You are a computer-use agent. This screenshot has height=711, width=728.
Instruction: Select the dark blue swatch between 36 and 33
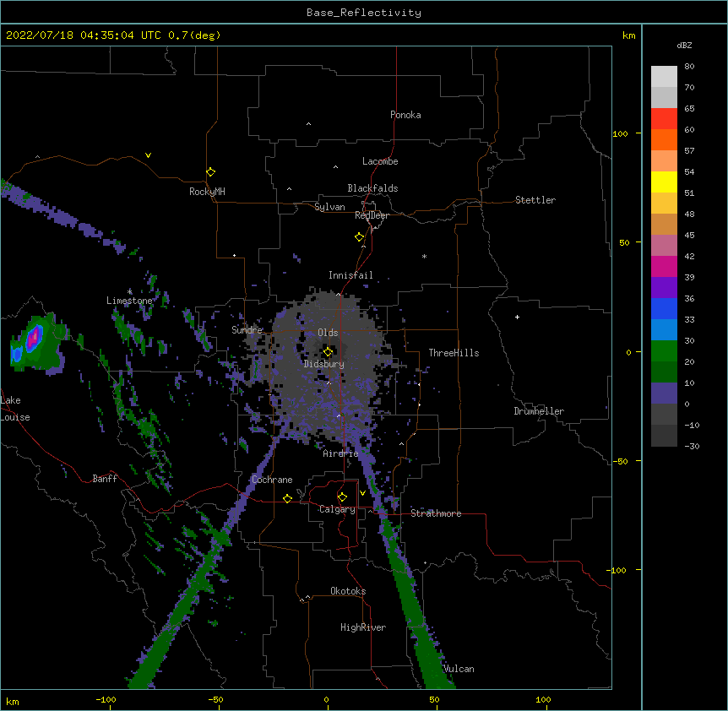(x=664, y=308)
